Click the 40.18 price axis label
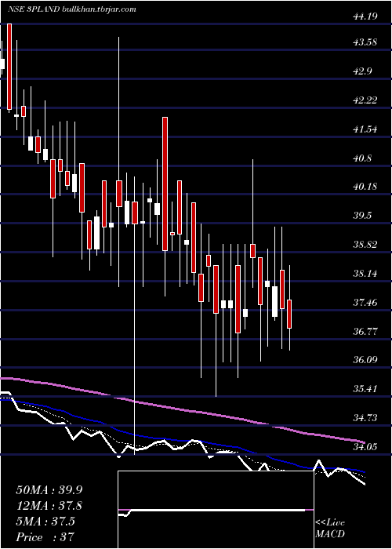 pyautogui.click(x=365, y=187)
